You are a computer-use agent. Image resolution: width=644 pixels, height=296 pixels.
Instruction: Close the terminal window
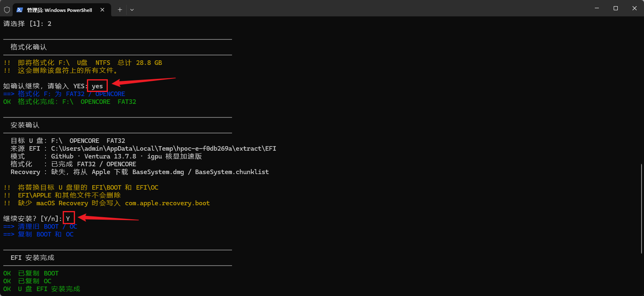635,8
